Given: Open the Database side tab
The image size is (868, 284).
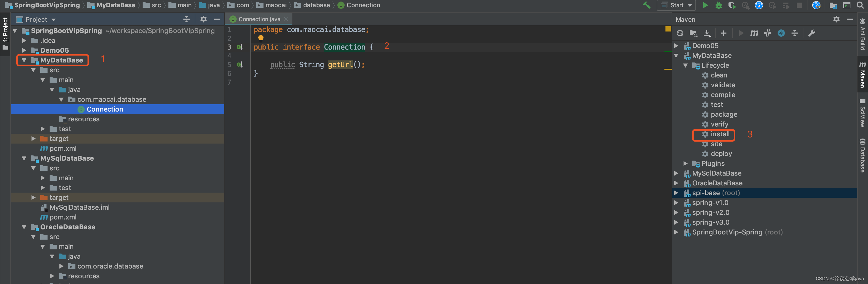Looking at the screenshot, I should (x=862, y=155).
